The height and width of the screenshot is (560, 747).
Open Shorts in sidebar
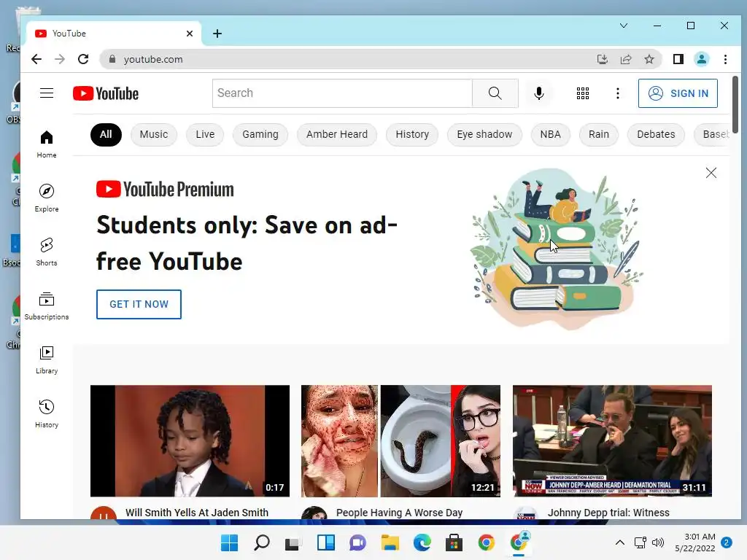pos(47,252)
